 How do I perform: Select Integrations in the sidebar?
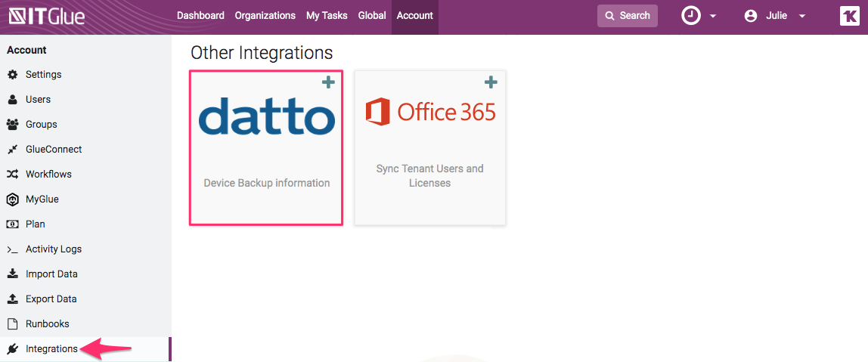coord(51,349)
